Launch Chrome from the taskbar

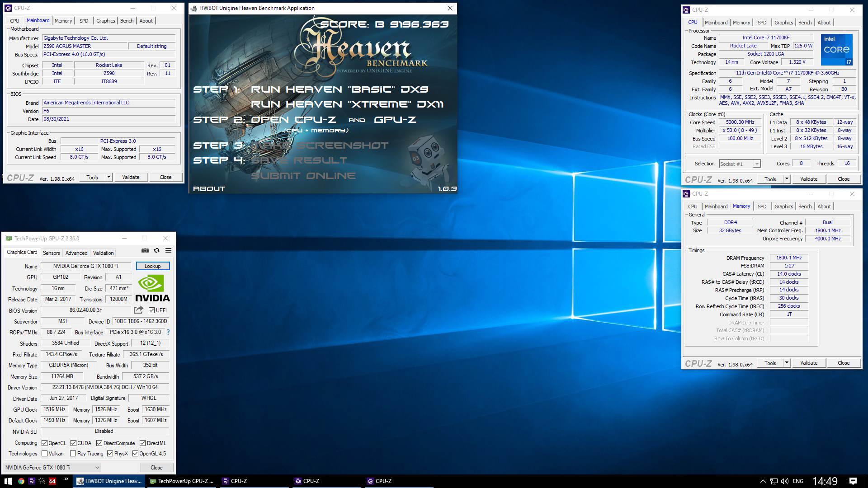click(21, 481)
